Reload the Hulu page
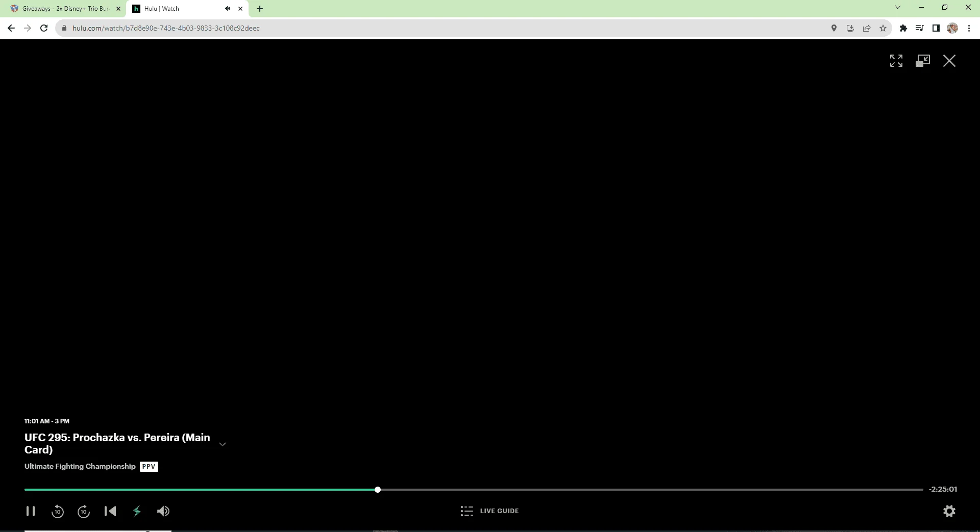Viewport: 980px width, 532px height. (x=44, y=28)
